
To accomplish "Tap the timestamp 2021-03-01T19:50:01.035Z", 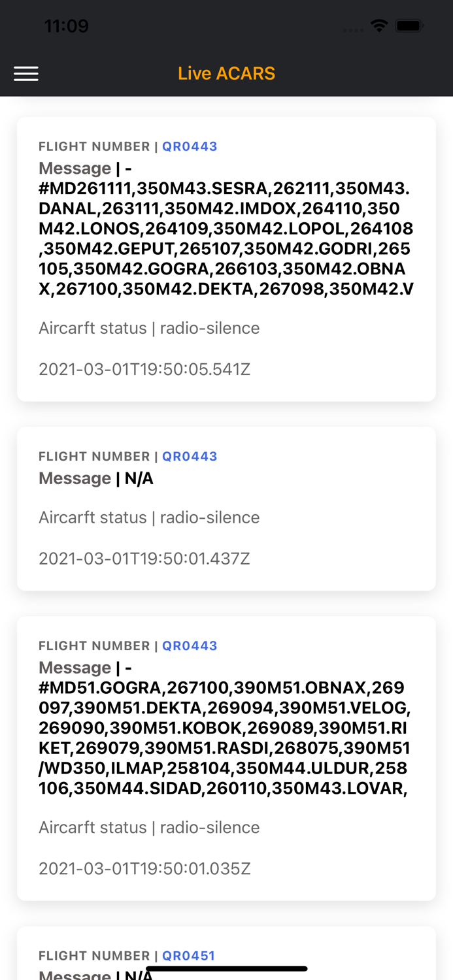I will (x=144, y=868).
